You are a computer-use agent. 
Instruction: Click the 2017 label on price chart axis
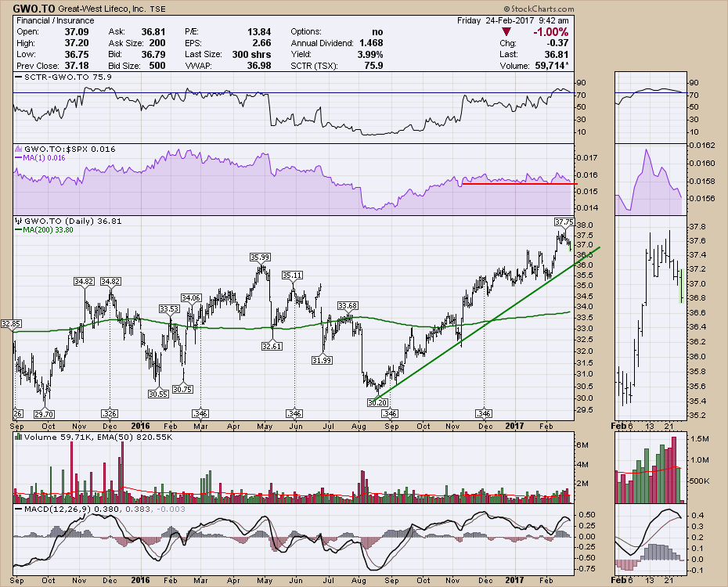click(514, 426)
